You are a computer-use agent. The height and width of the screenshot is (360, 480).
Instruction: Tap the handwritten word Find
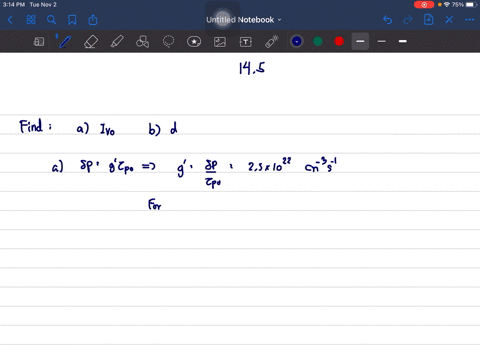coord(31,126)
